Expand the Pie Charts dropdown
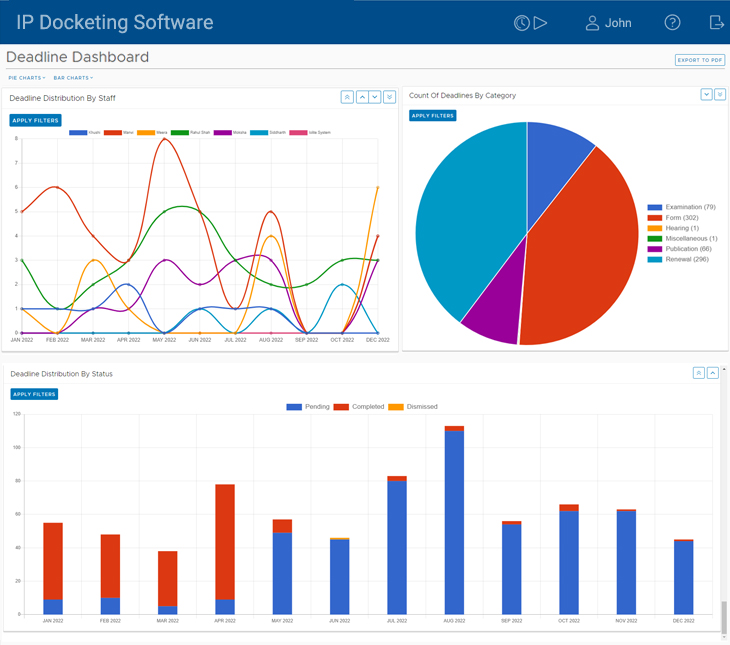 (27, 78)
